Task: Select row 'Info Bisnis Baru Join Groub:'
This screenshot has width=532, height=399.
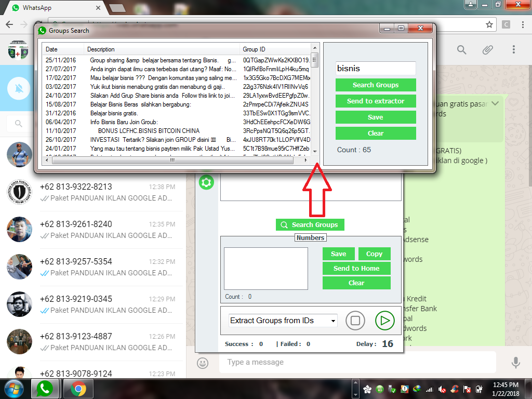Action: tap(177, 122)
